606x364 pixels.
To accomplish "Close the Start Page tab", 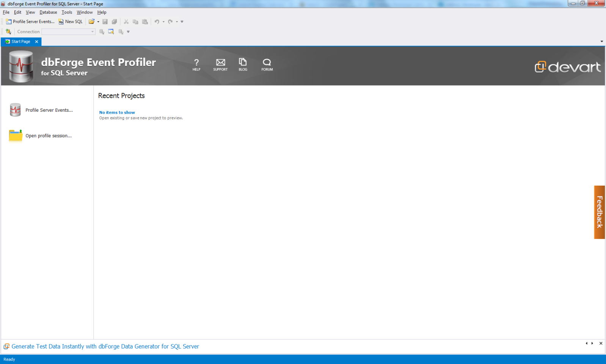I will pos(36,42).
